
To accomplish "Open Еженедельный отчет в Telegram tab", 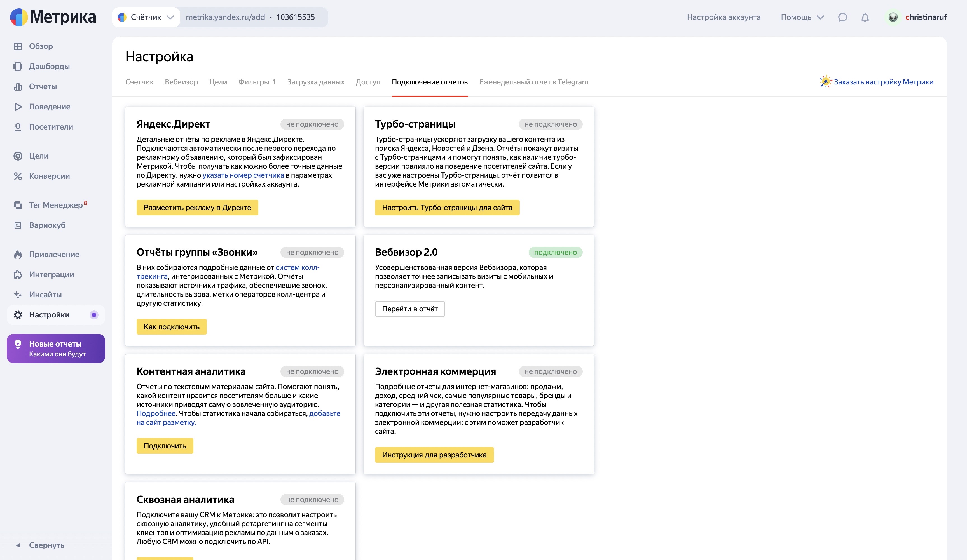I will click(533, 82).
